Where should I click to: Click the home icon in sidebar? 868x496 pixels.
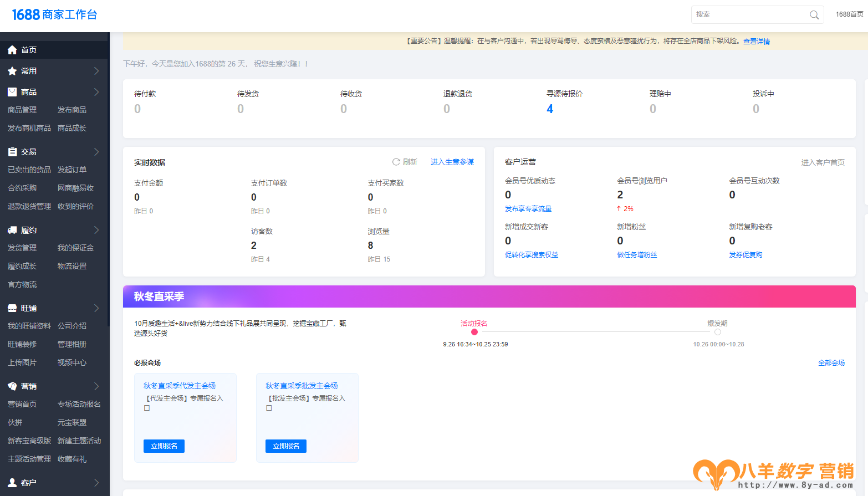coord(12,50)
